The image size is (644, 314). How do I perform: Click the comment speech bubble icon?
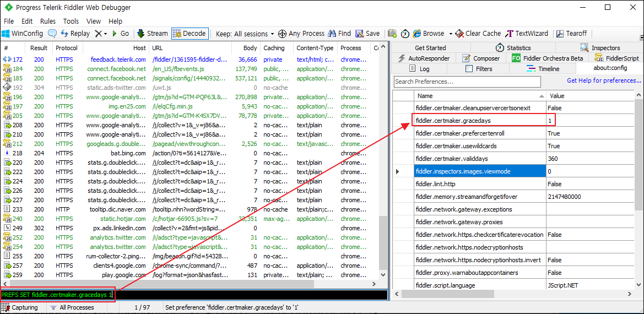coord(52,34)
